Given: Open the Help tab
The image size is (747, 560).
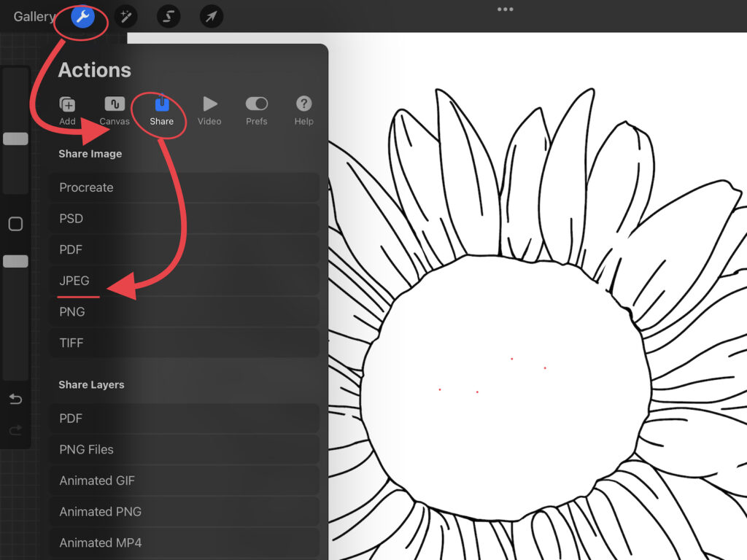Looking at the screenshot, I should click(x=303, y=111).
